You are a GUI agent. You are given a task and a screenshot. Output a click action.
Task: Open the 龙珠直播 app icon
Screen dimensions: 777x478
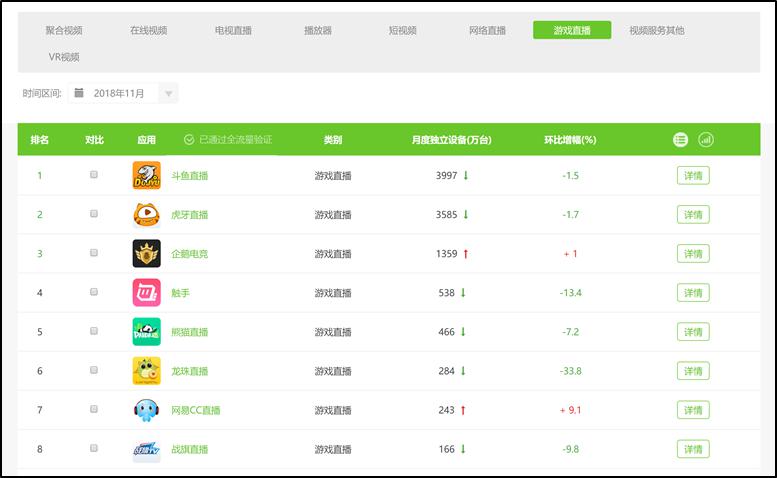point(147,371)
